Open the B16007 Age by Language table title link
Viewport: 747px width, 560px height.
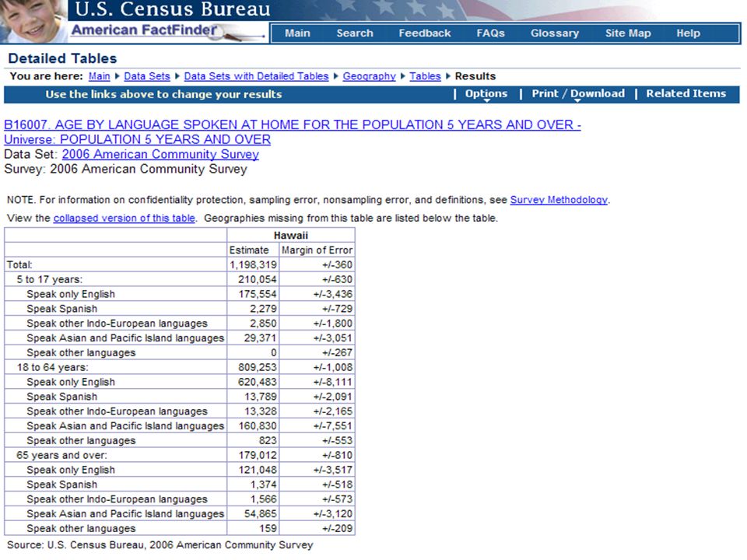[x=292, y=132]
